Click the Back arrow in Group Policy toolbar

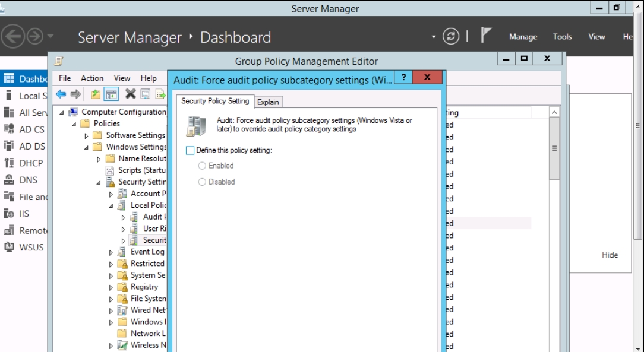(61, 94)
